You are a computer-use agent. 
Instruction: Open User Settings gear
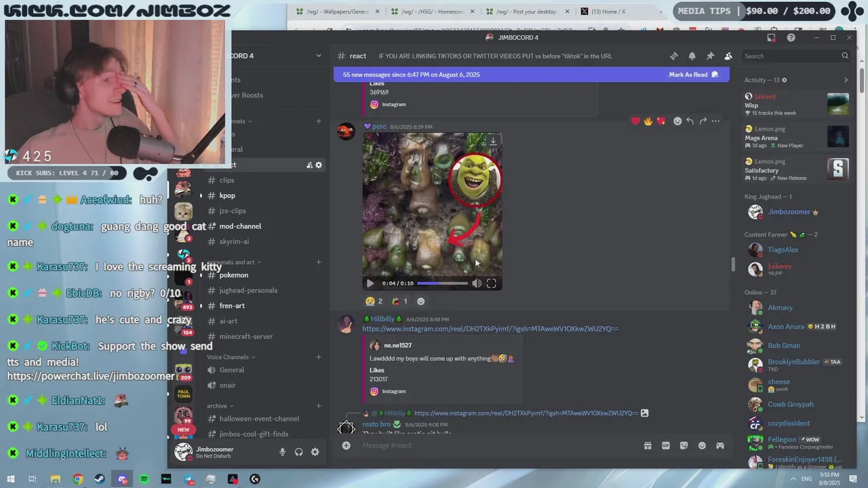315,452
